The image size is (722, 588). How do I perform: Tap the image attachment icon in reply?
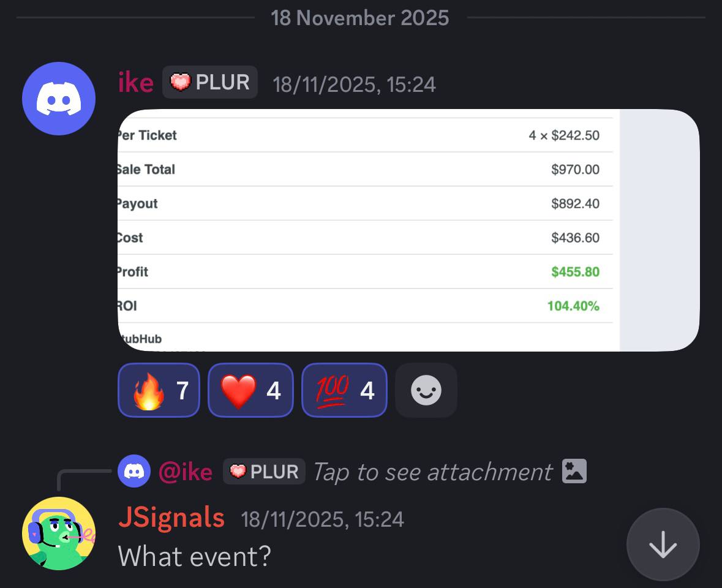click(x=574, y=471)
